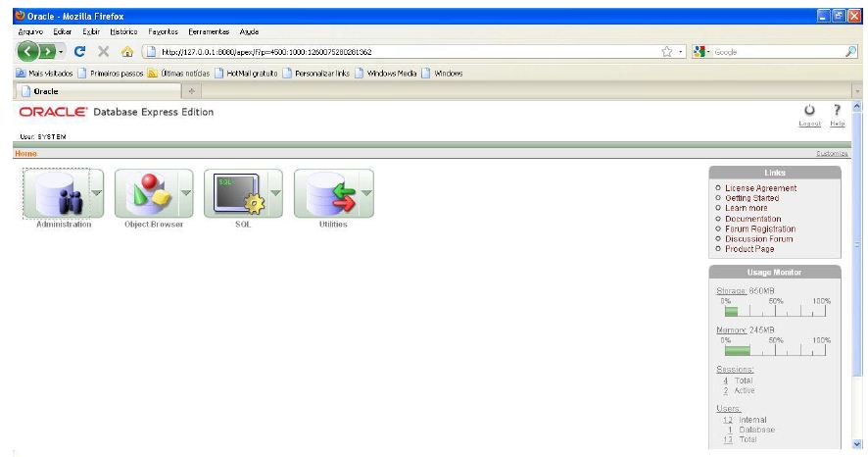868x457 pixels.
Task: Open the Primeiros passos bookmark
Action: pyautogui.click(x=111, y=74)
